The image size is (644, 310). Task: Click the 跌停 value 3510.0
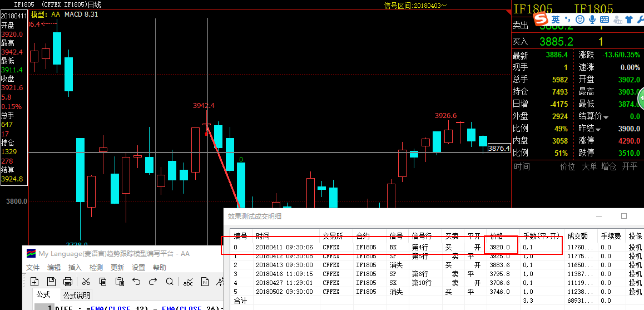(629, 153)
